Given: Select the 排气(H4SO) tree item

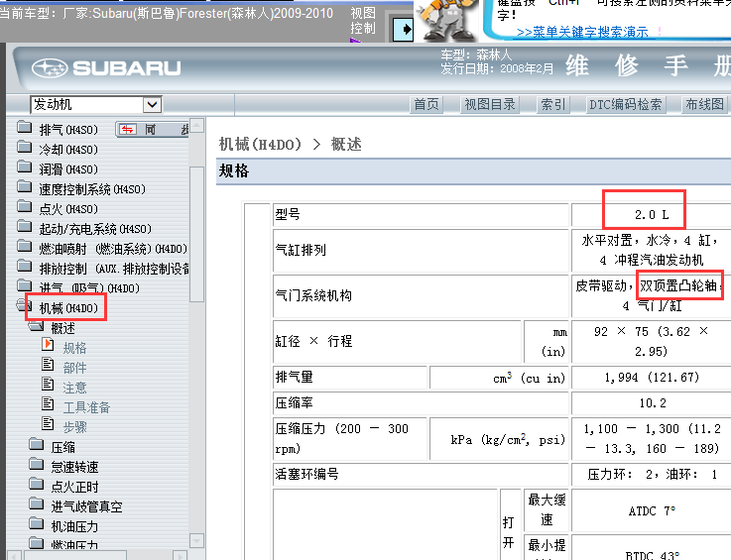Looking at the screenshot, I should coord(68,130).
